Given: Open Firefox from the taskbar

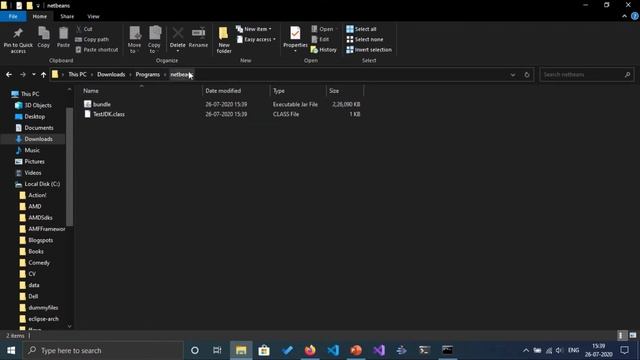Looking at the screenshot, I should 310,350.
